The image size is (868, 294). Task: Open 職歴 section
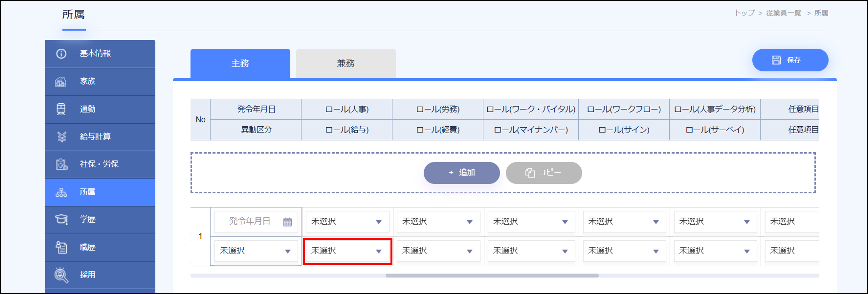(x=100, y=247)
